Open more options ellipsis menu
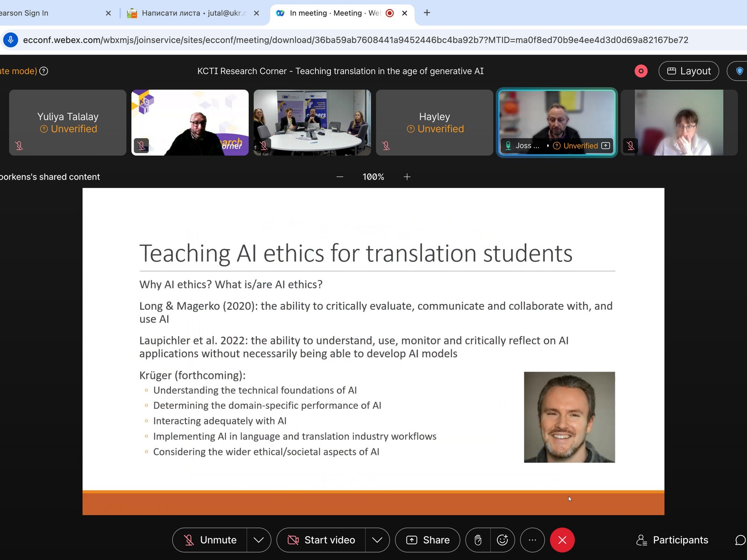This screenshot has height=560, width=747. [532, 540]
